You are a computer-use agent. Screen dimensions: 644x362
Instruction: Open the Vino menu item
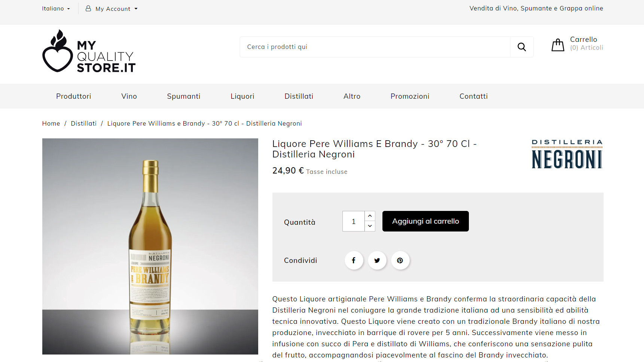[x=129, y=96]
